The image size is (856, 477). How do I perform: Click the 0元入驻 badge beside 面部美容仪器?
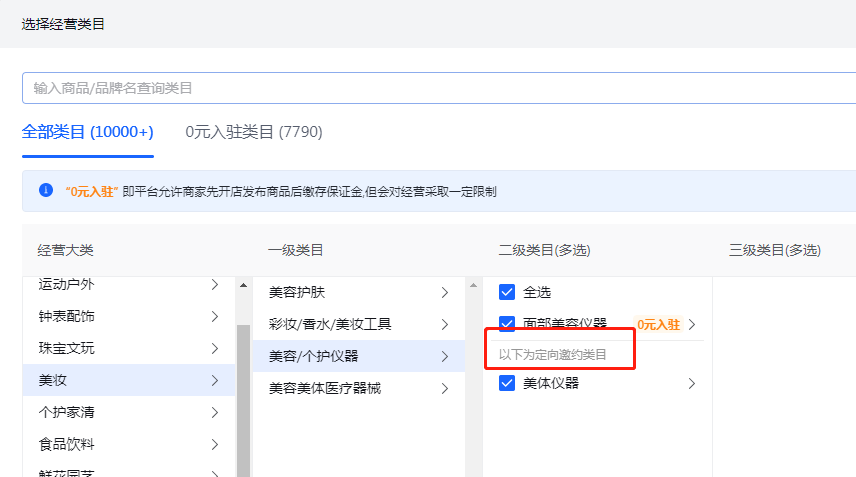[658, 324]
